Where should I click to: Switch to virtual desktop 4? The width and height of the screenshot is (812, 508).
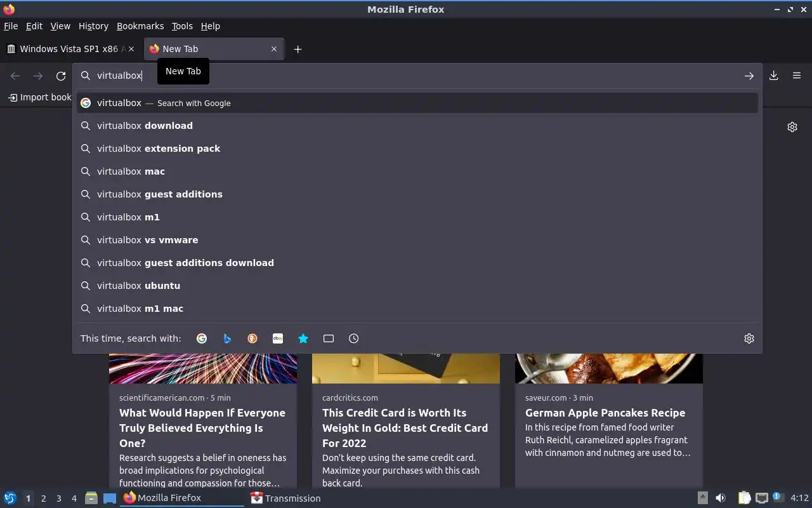coord(74,498)
